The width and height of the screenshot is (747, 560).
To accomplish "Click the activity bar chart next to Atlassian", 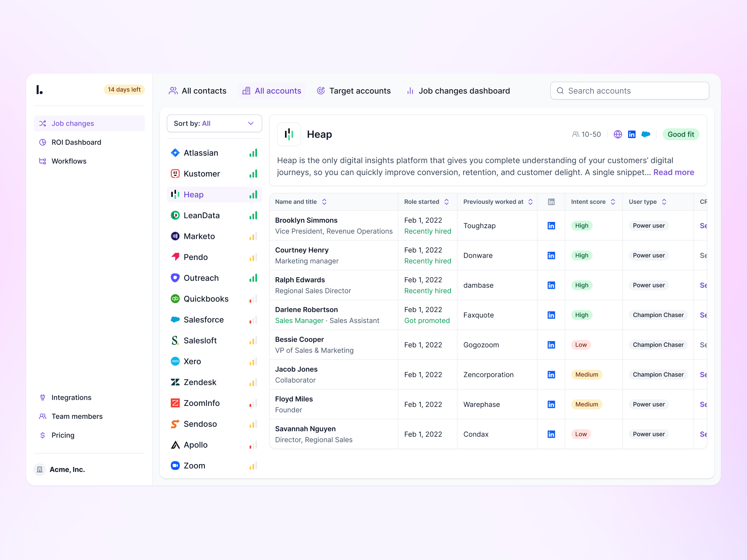I will point(253,153).
